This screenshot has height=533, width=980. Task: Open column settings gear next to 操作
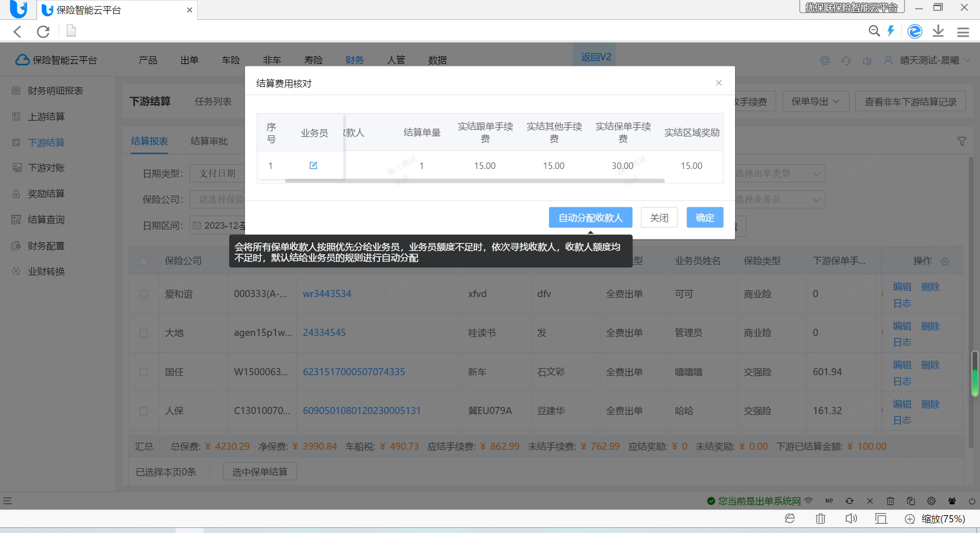[x=945, y=261]
